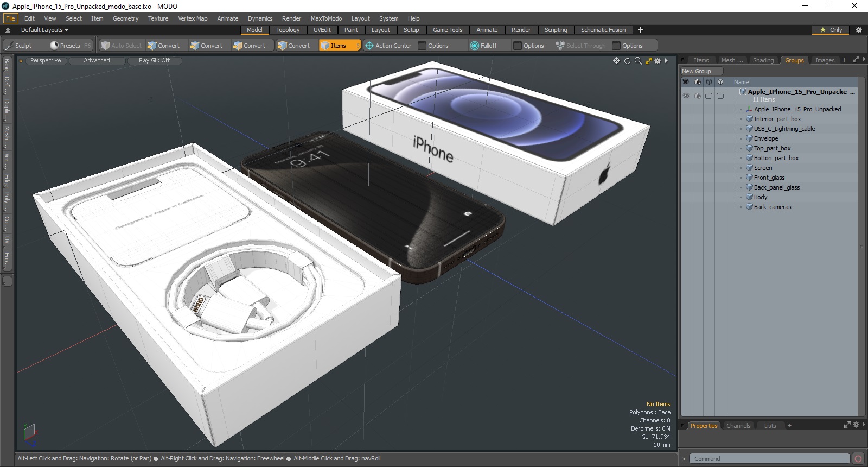Image resolution: width=868 pixels, height=467 pixels.
Task: Select the USB_C_Lightning_cable item
Action: point(784,129)
